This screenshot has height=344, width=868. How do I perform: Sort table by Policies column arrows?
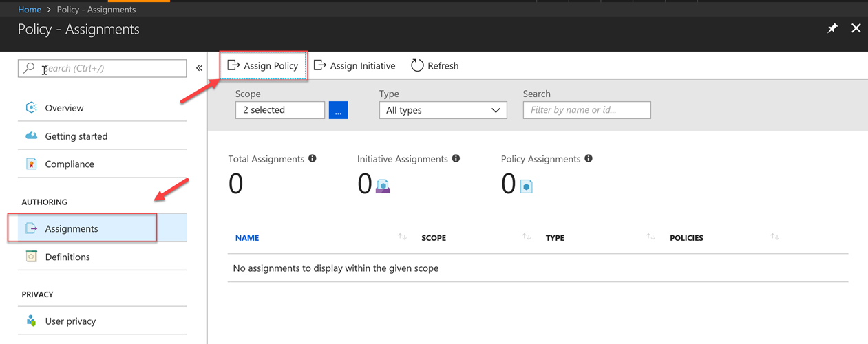pos(775,237)
